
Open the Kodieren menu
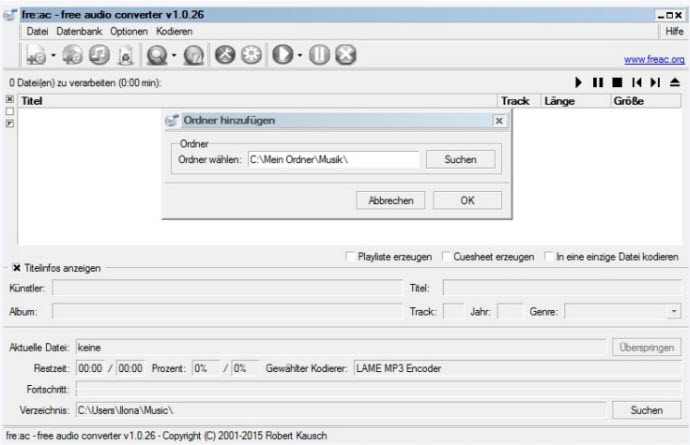pyautogui.click(x=174, y=31)
